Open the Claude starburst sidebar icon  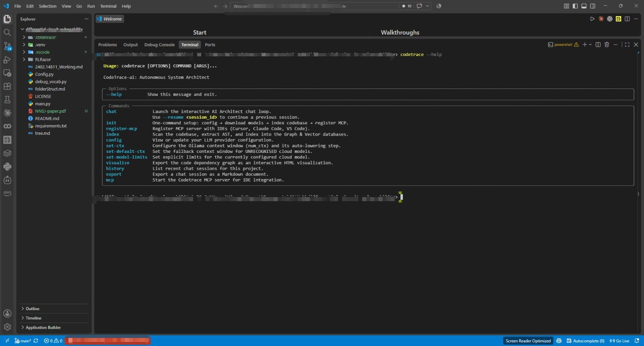pyautogui.click(x=7, y=113)
